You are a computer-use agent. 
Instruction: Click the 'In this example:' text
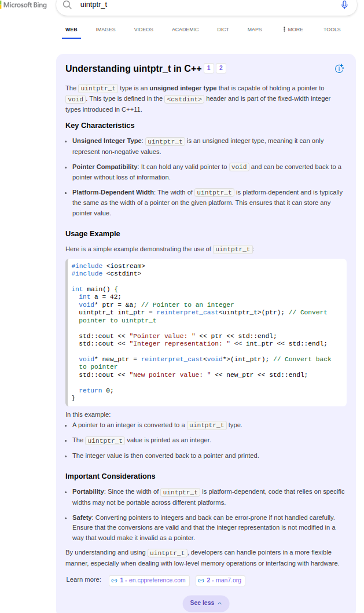[x=88, y=414]
